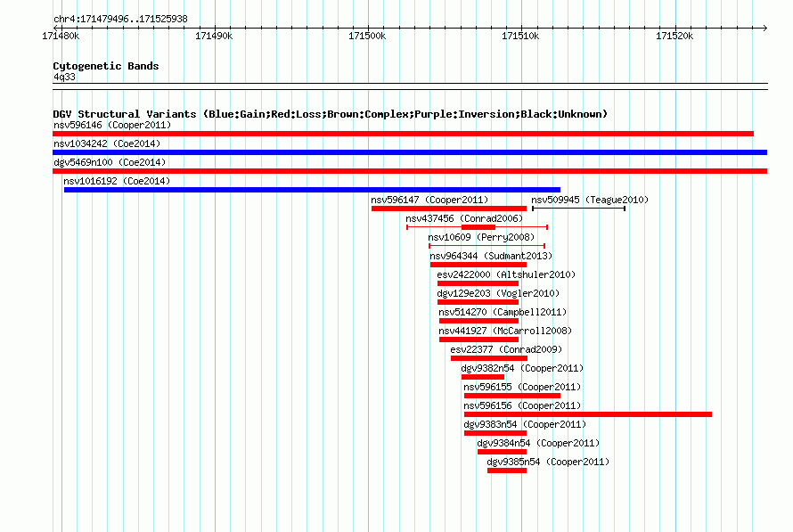Image resolution: width=793 pixels, height=532 pixels.
Task: Open the dgv129e203 (Vogler2010) label
Action: (x=498, y=293)
